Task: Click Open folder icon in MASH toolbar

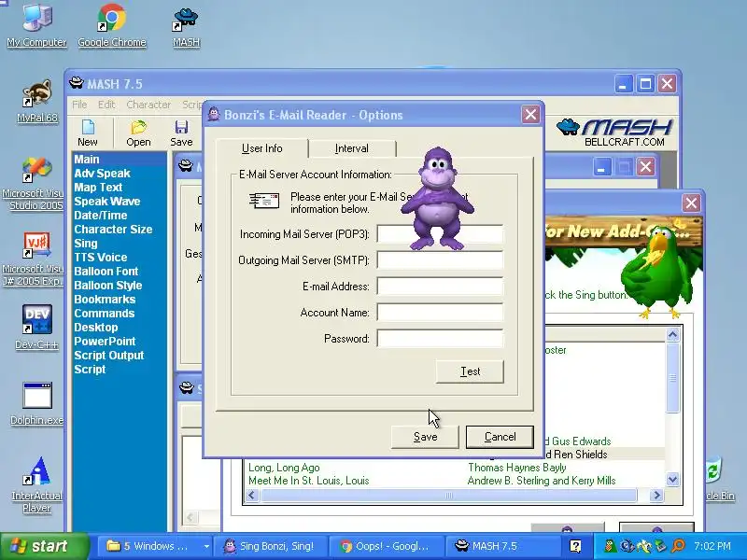Action: point(138,133)
